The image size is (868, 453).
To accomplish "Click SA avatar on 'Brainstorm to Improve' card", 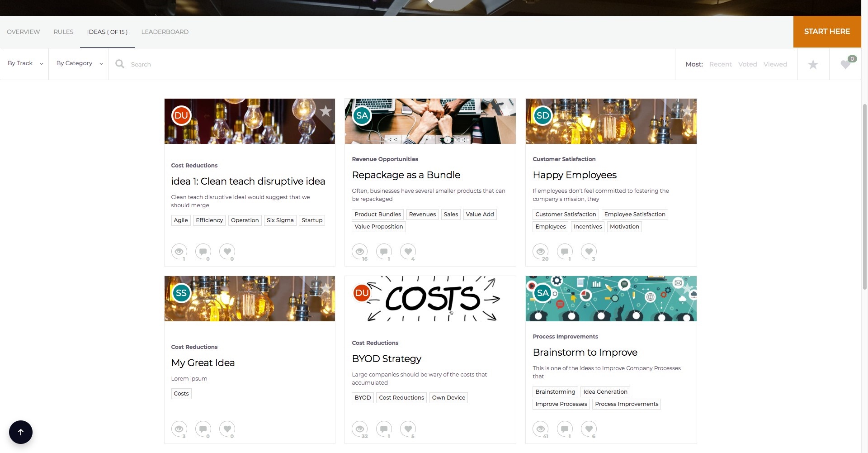I will coord(543,293).
